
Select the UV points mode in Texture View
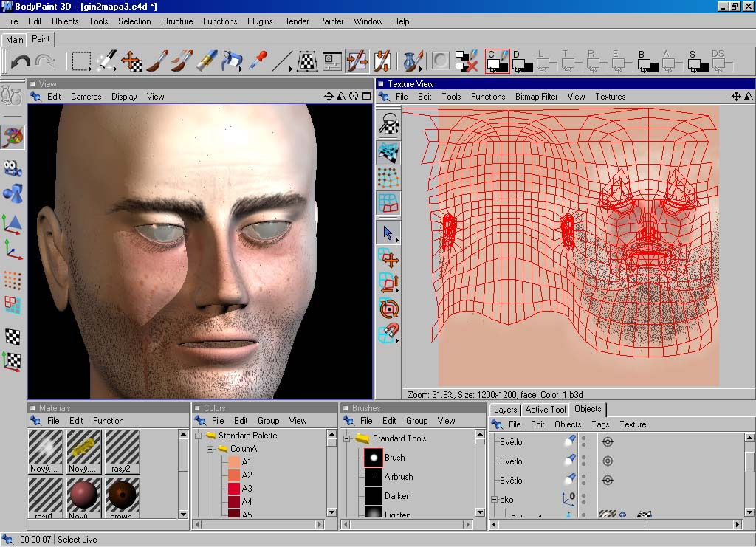pos(388,177)
